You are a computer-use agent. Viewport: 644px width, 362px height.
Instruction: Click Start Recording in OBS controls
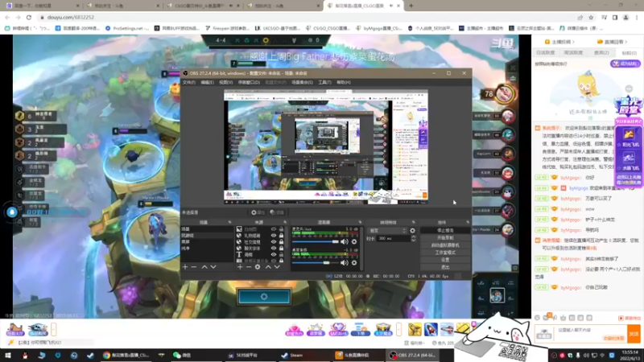[445, 238]
